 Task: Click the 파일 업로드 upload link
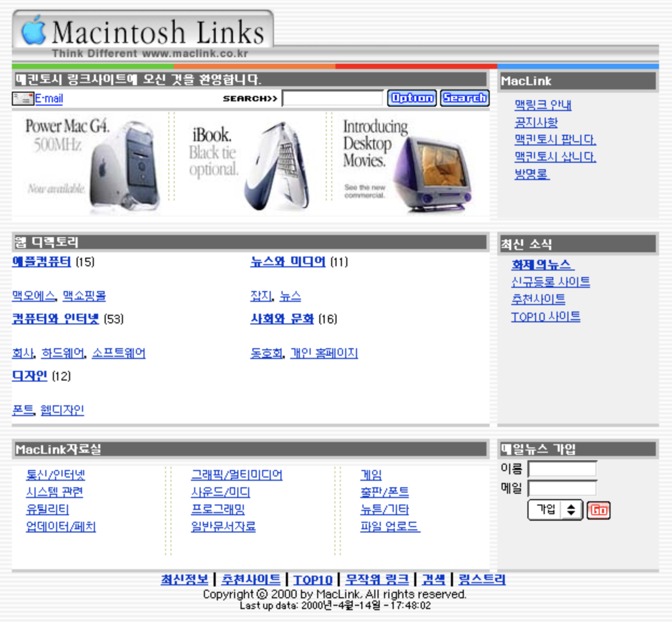[390, 528]
